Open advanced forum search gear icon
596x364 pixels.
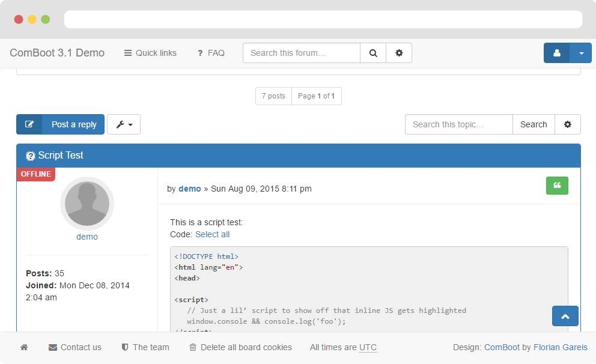399,53
